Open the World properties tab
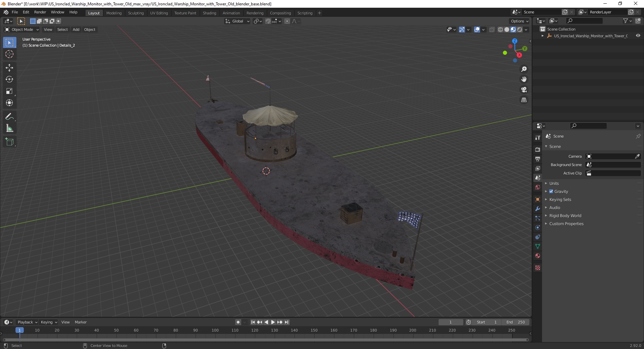 click(x=538, y=187)
